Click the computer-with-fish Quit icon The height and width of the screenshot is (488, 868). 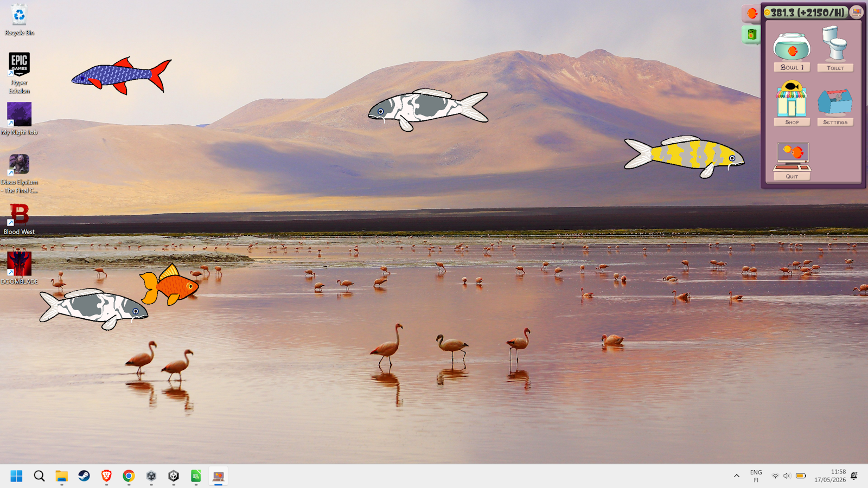coord(792,157)
